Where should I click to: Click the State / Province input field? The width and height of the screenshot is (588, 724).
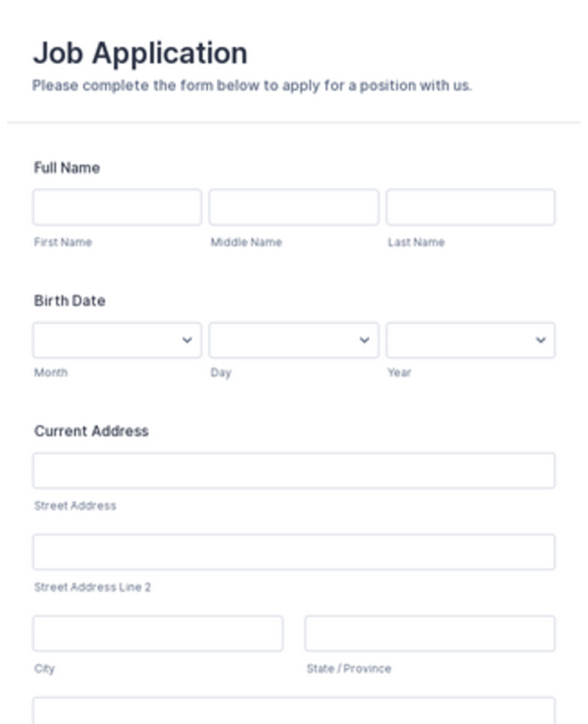(x=430, y=633)
